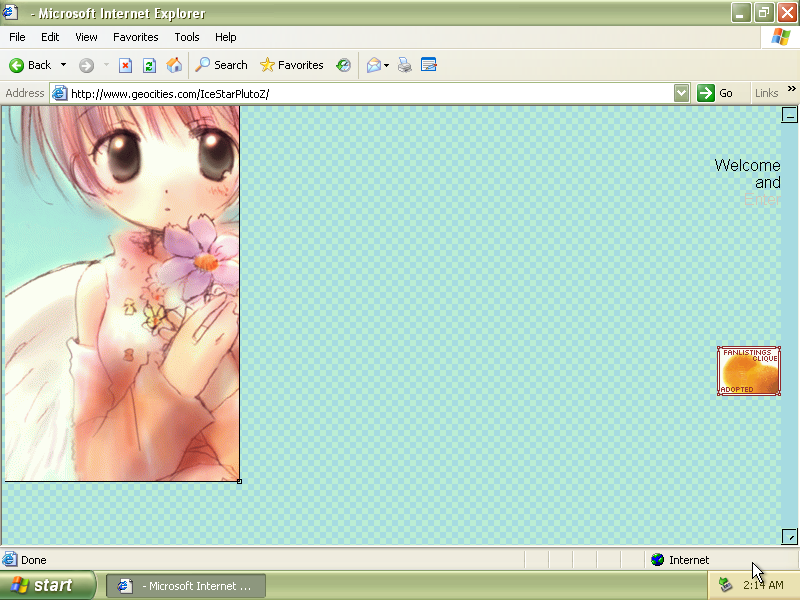The width and height of the screenshot is (800, 600).
Task: Open the Back history dropdown arrow
Action: 63,65
